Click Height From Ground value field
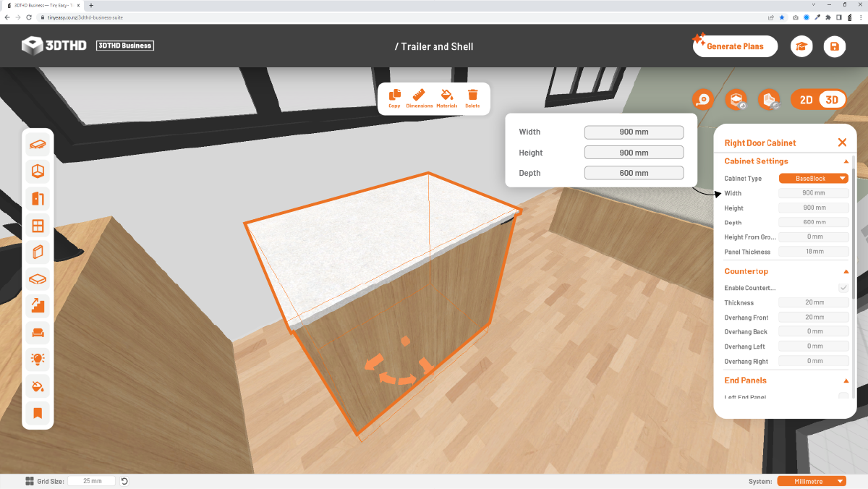Screen dimensions: 868x489 (x=814, y=237)
